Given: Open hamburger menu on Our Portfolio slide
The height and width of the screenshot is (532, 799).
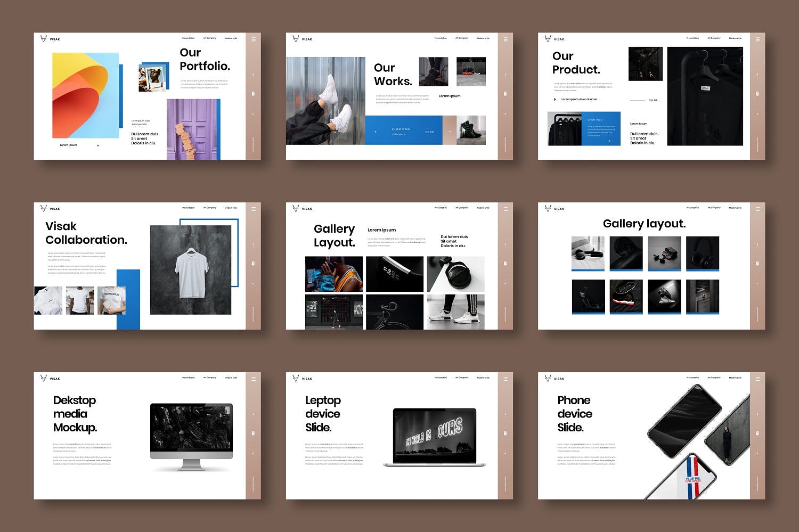Looking at the screenshot, I should (254, 39).
